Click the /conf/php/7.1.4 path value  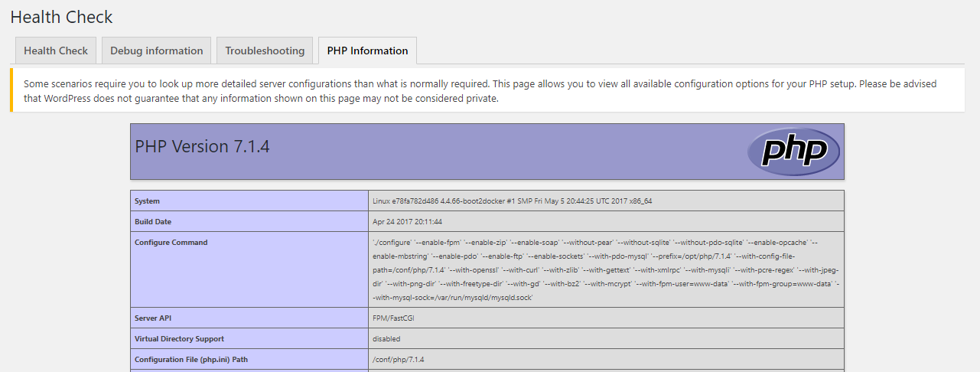[398, 359]
